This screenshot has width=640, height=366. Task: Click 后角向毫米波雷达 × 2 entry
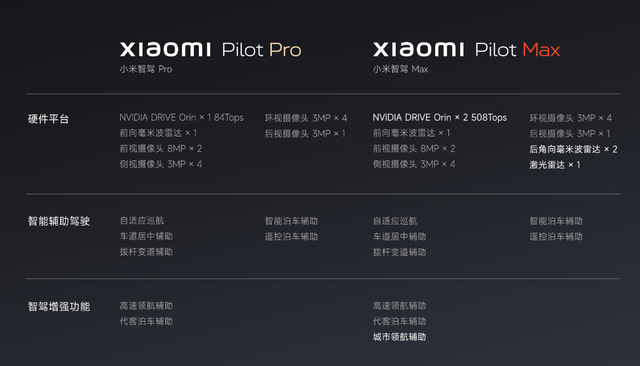[573, 149]
